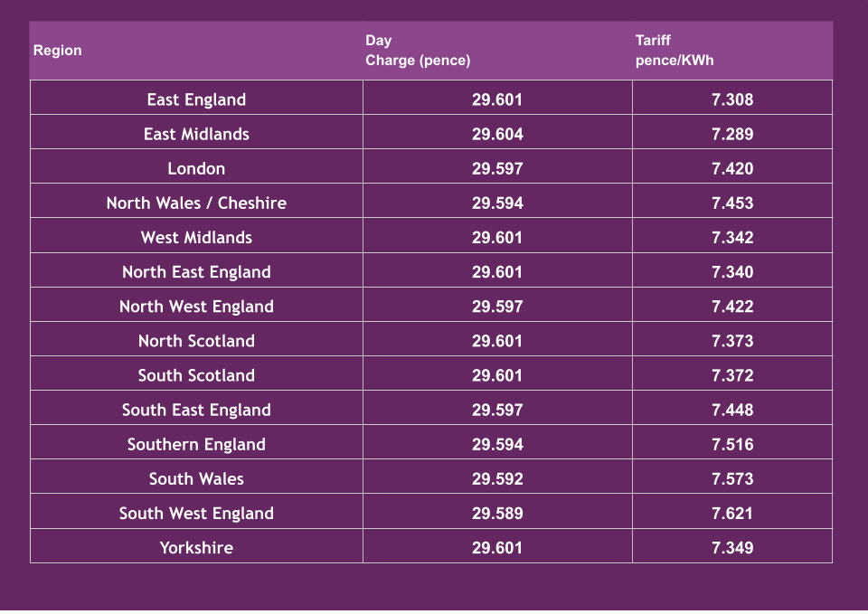Select the East Midlands row label
Screen dimensions: 868x614
tap(196, 134)
